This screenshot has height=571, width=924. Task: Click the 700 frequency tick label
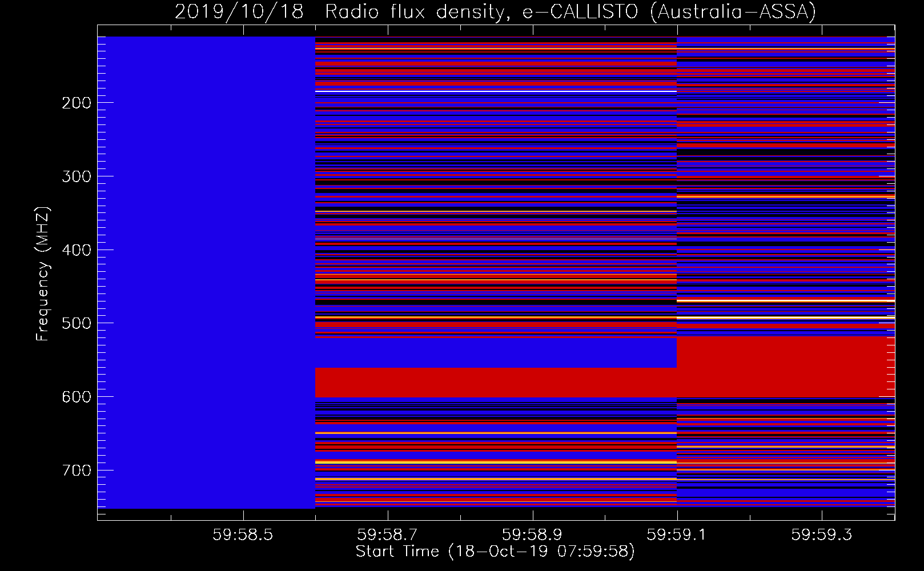[77, 471]
